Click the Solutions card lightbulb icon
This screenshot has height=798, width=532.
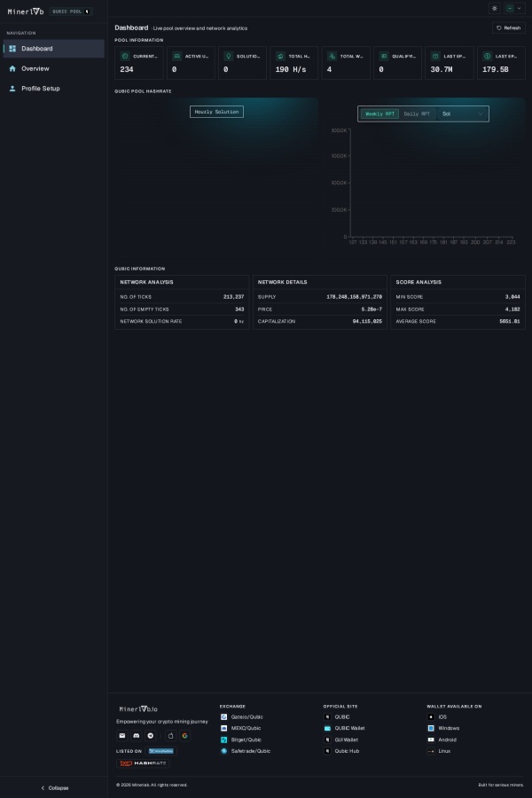(x=229, y=56)
